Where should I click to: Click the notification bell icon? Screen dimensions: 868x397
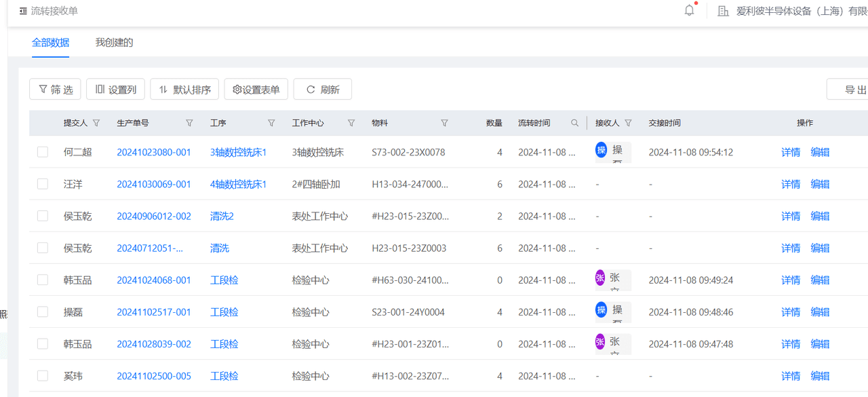pos(690,10)
